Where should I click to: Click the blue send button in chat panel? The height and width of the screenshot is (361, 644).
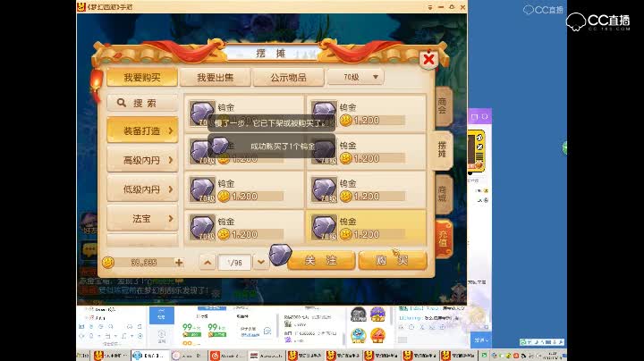point(480,340)
